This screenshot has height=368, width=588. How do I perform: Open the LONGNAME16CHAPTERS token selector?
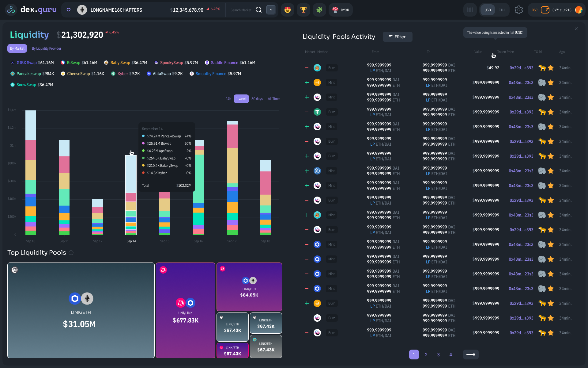coord(116,10)
